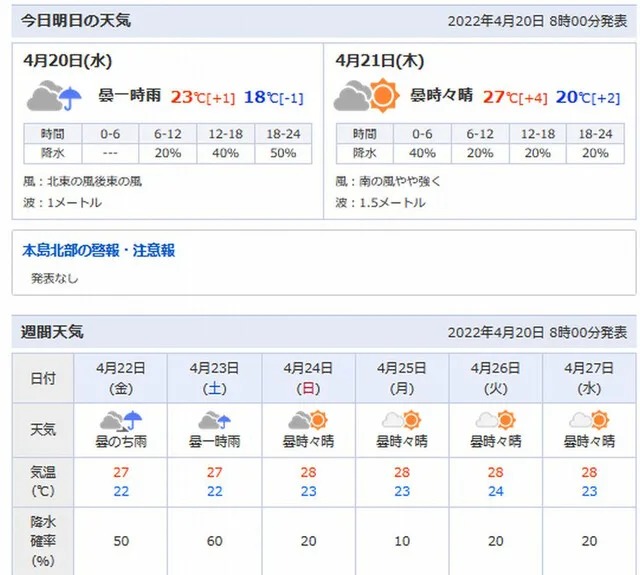Click the 4月23日 (土) column header

(x=214, y=376)
